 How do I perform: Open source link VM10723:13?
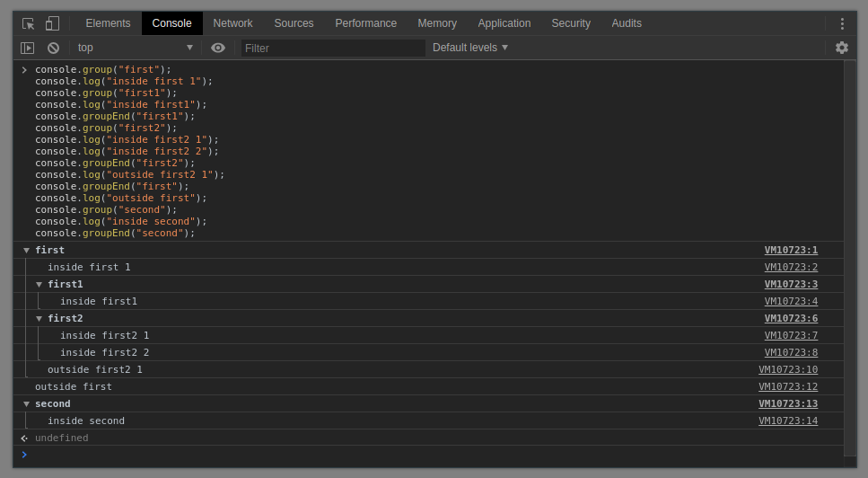(788, 403)
